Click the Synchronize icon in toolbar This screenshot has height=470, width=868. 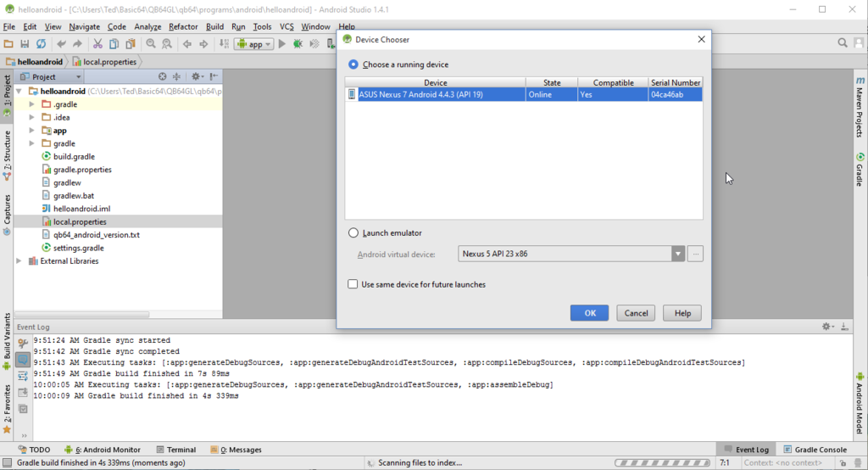pos(41,44)
